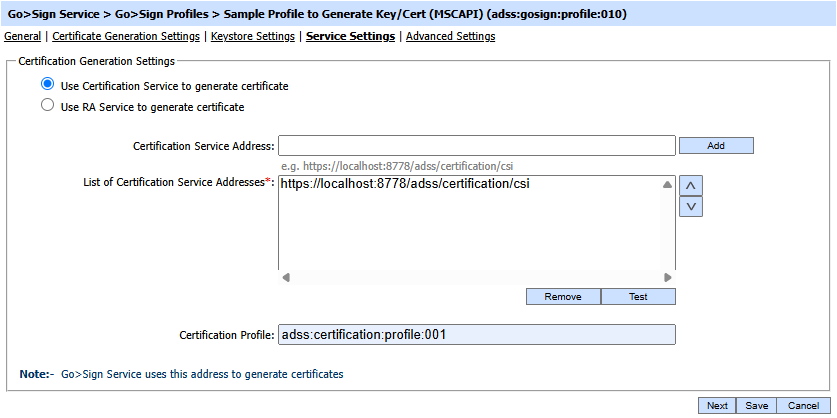Open the Keystore Settings tab
The height and width of the screenshot is (418, 837).
(x=253, y=37)
